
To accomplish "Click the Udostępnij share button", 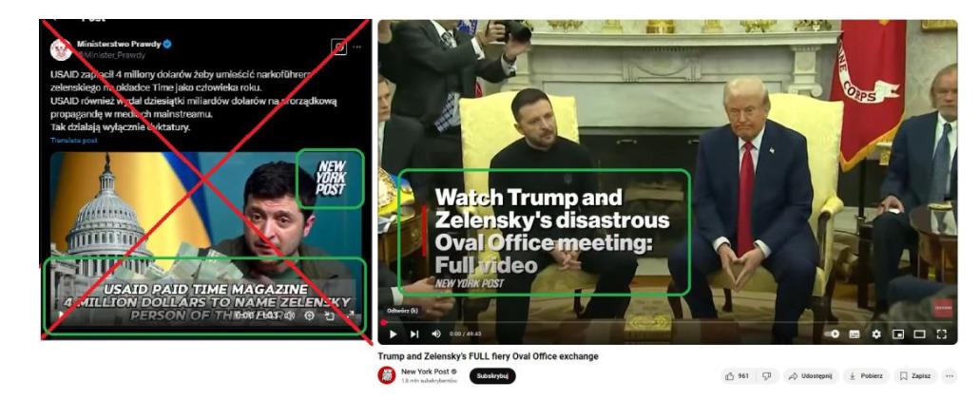I will pyautogui.click(x=811, y=376).
